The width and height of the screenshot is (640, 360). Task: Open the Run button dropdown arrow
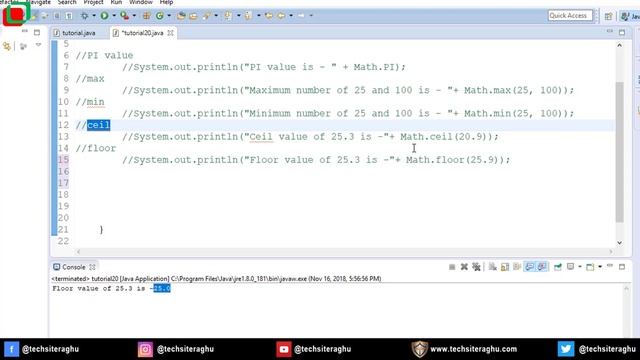pyautogui.click(x=114, y=16)
